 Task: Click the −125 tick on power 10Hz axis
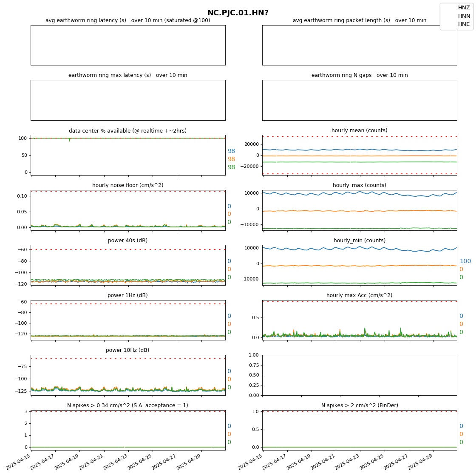click(x=20, y=391)
